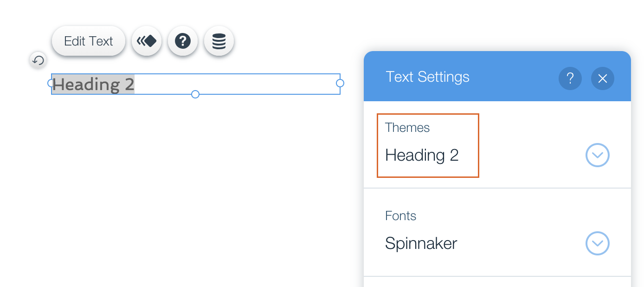
Task: Expand the Fonts dropdown arrow
Action: click(x=598, y=243)
